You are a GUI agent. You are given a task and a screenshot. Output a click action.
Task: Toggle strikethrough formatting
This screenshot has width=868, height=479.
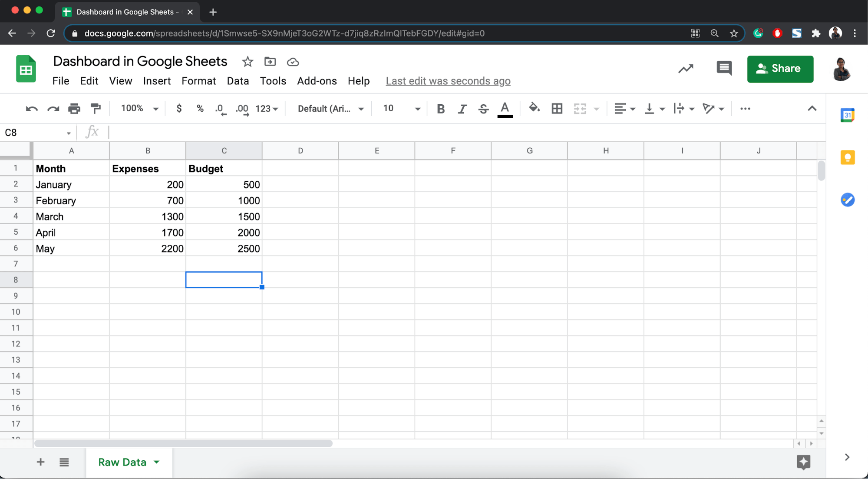coord(483,109)
